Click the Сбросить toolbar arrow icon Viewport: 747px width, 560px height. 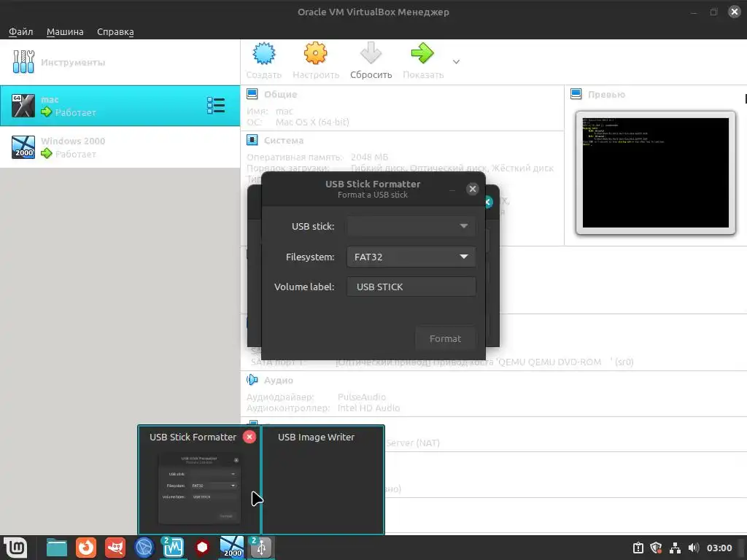pos(371,53)
